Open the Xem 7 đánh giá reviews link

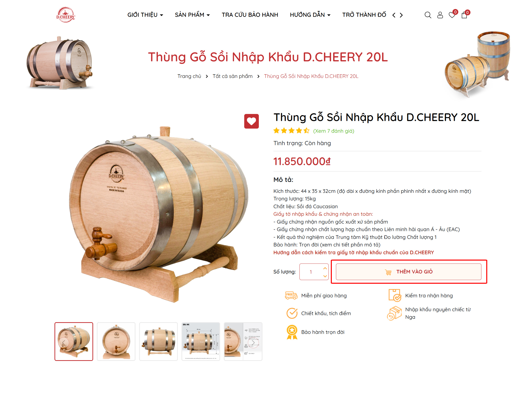pyautogui.click(x=334, y=131)
